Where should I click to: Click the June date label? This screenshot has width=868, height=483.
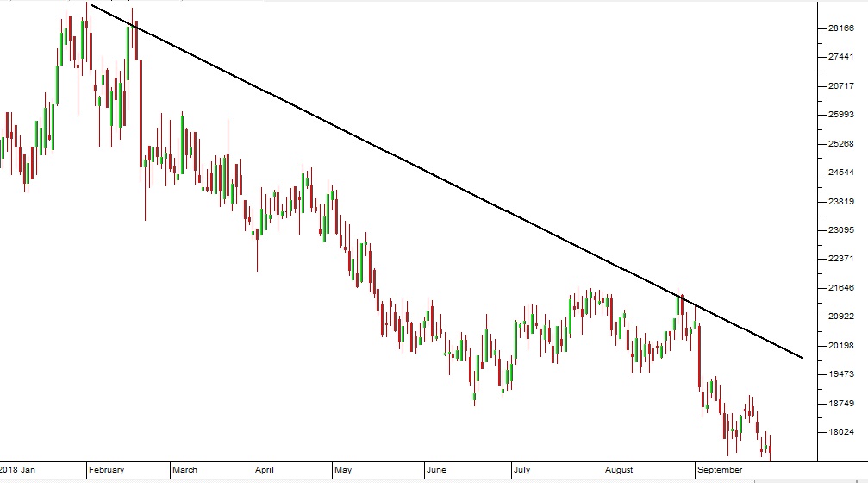pos(436,470)
